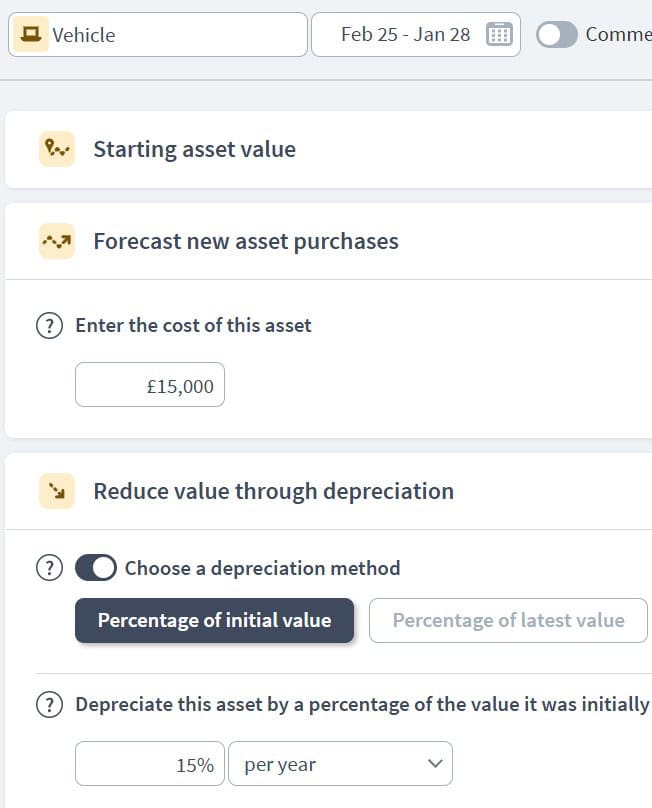
Task: Expand the Starting asset value section
Action: (329, 149)
